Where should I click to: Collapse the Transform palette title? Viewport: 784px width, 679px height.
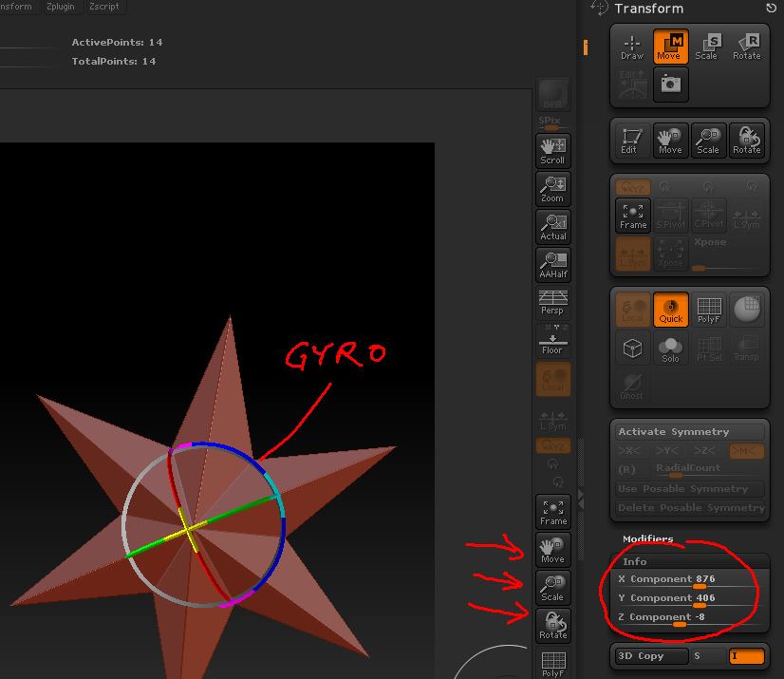(x=648, y=9)
